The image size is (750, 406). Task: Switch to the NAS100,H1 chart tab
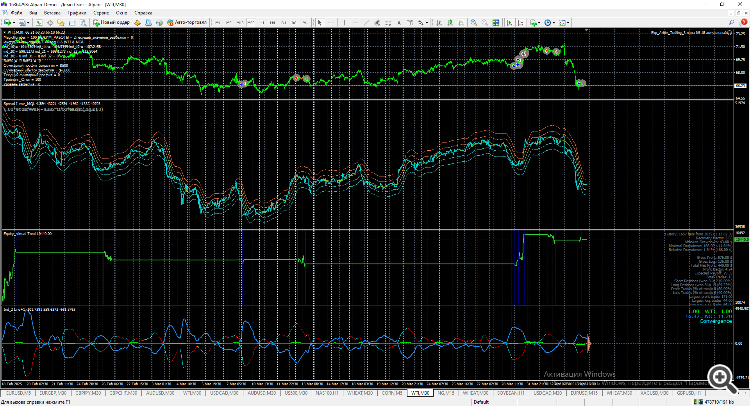[327, 393]
